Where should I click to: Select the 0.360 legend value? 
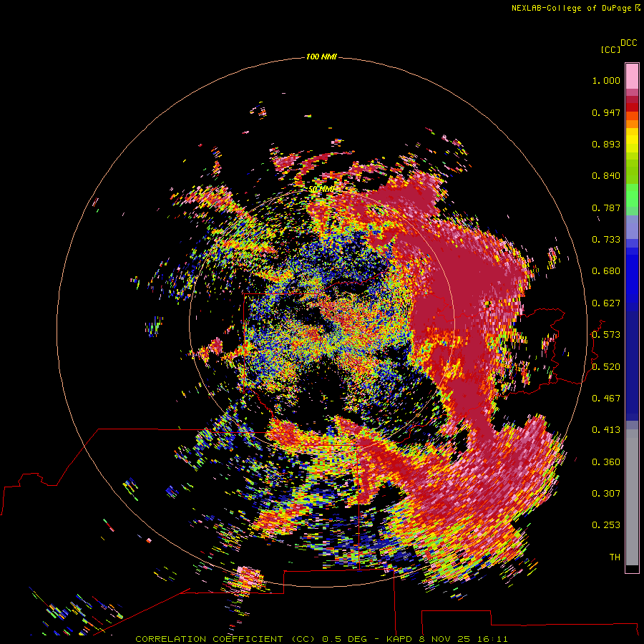(606, 462)
